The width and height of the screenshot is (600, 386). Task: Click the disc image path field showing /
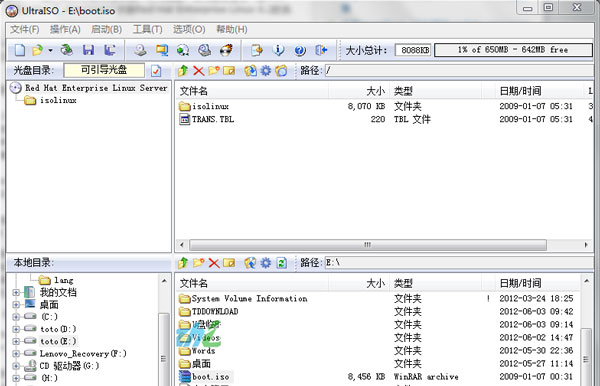(x=459, y=70)
